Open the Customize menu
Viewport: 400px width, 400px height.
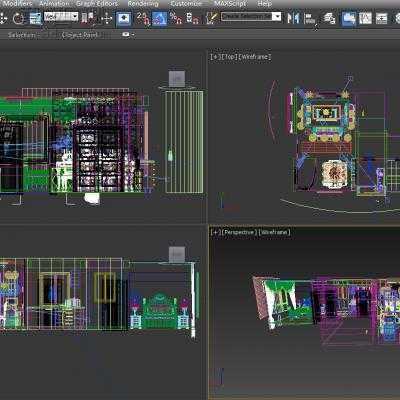[x=186, y=4]
